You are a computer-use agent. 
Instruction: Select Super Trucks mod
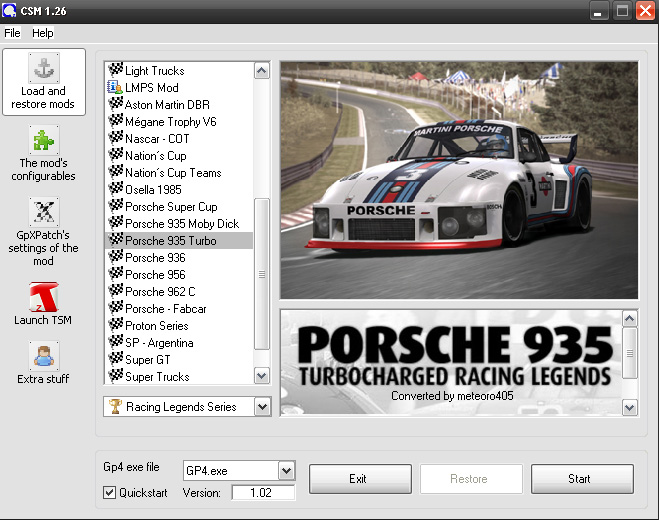[179, 376]
